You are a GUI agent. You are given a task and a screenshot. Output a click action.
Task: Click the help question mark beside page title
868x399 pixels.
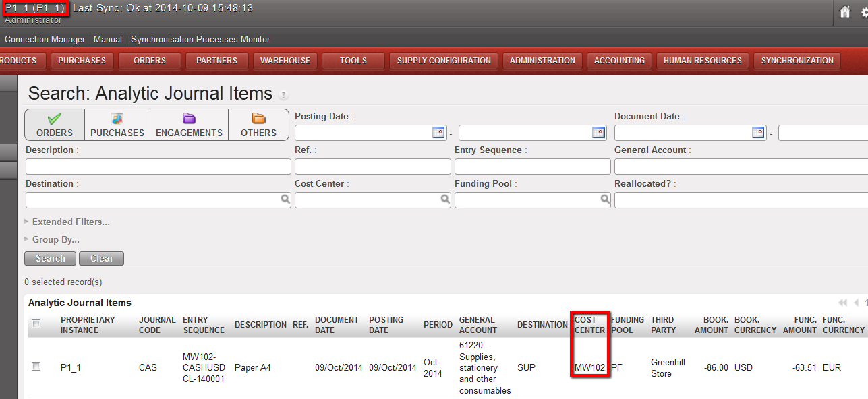[283, 95]
